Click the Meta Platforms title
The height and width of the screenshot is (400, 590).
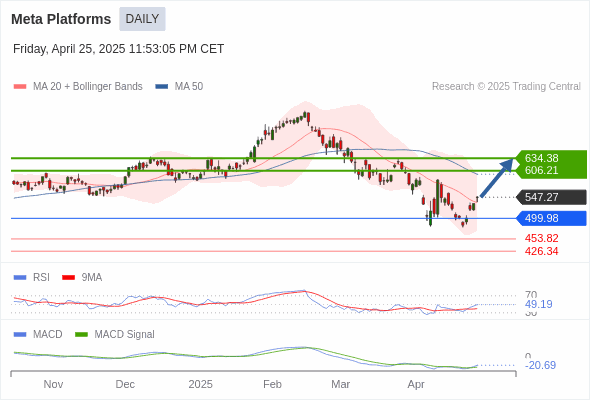pos(61,19)
